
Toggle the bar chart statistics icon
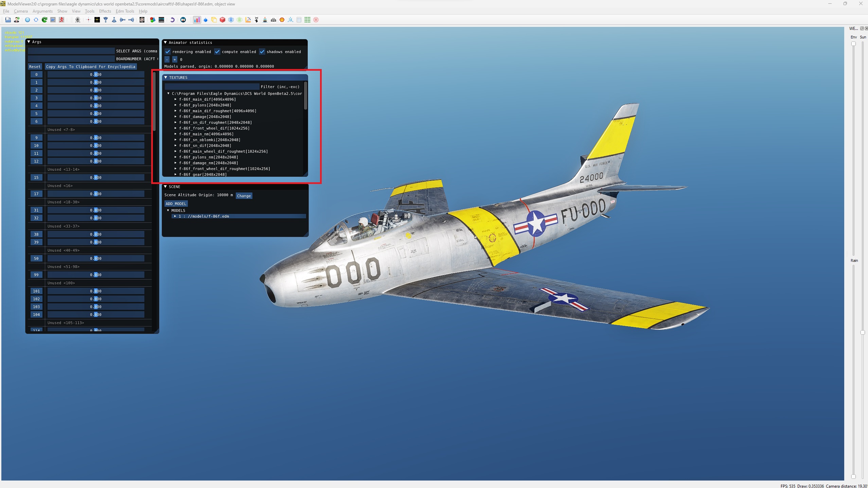[x=197, y=20]
